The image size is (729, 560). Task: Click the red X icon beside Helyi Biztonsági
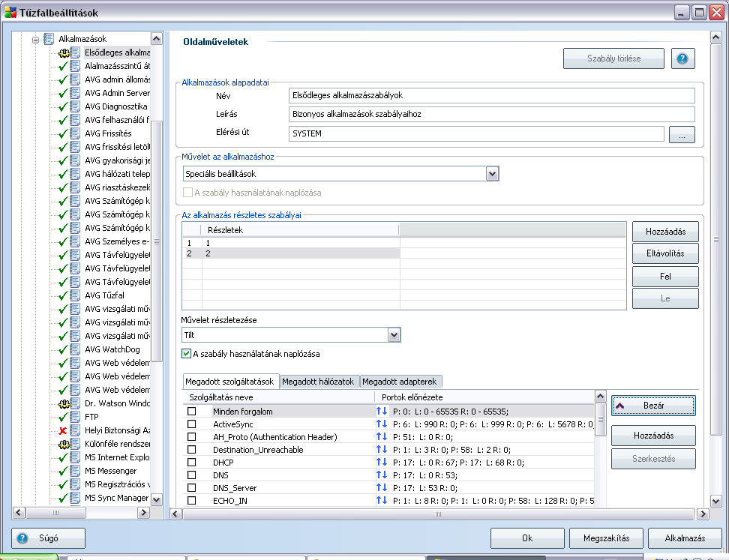point(64,430)
